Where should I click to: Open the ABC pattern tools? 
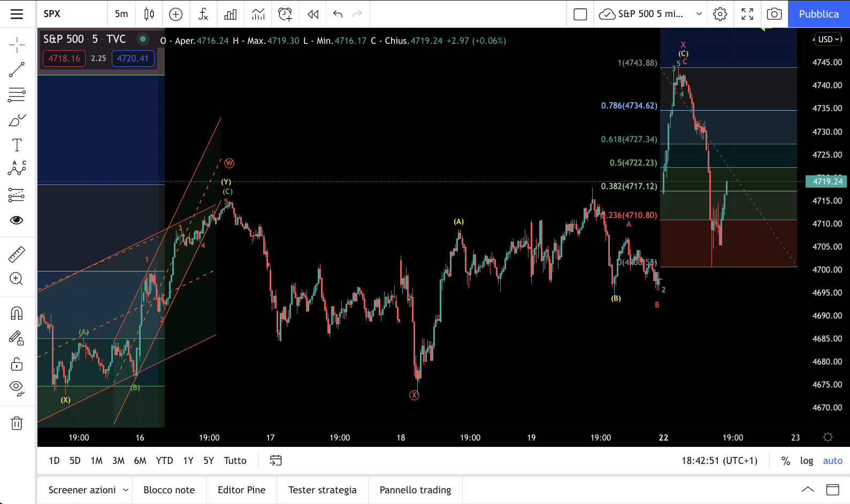coord(17,169)
